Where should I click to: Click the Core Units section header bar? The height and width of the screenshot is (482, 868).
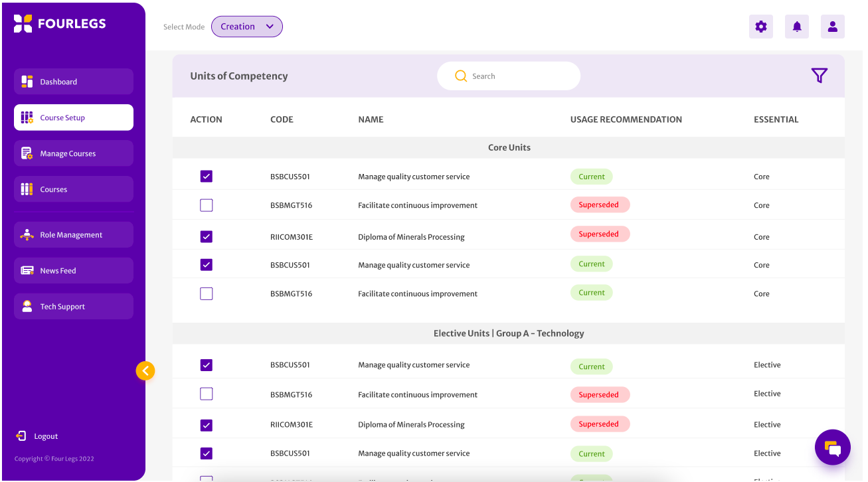pyautogui.click(x=508, y=147)
